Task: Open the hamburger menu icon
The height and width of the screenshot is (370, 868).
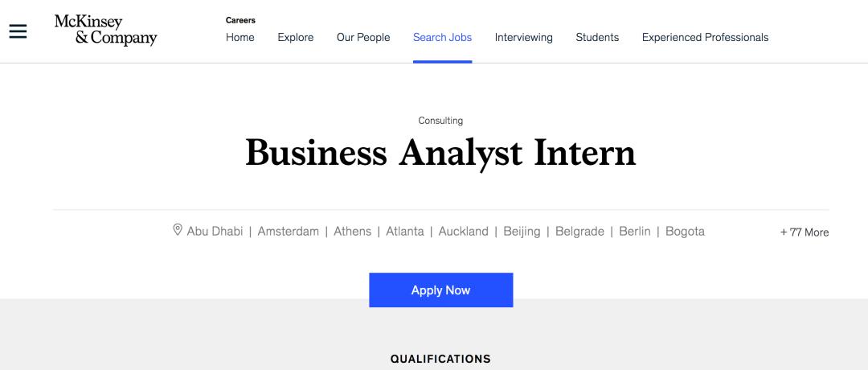Action: (18, 31)
